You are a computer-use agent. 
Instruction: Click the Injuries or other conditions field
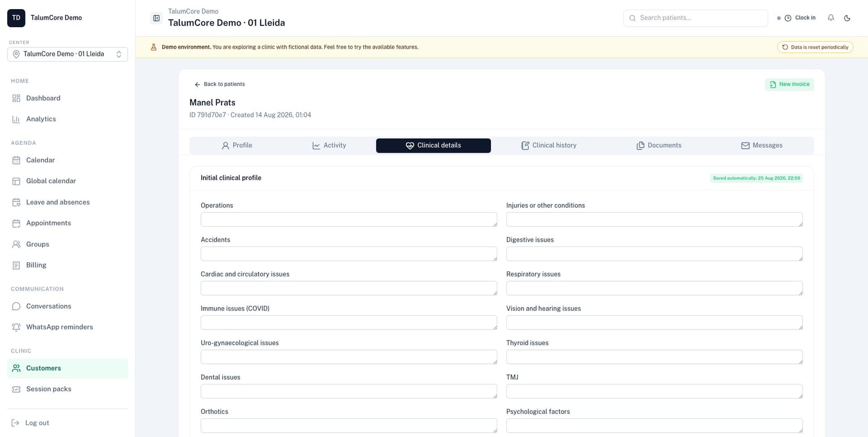(654, 220)
